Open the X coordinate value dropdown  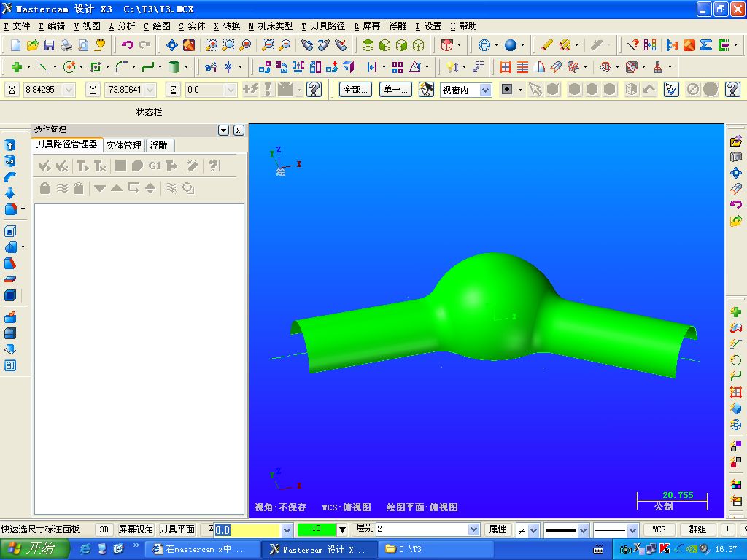point(69,90)
